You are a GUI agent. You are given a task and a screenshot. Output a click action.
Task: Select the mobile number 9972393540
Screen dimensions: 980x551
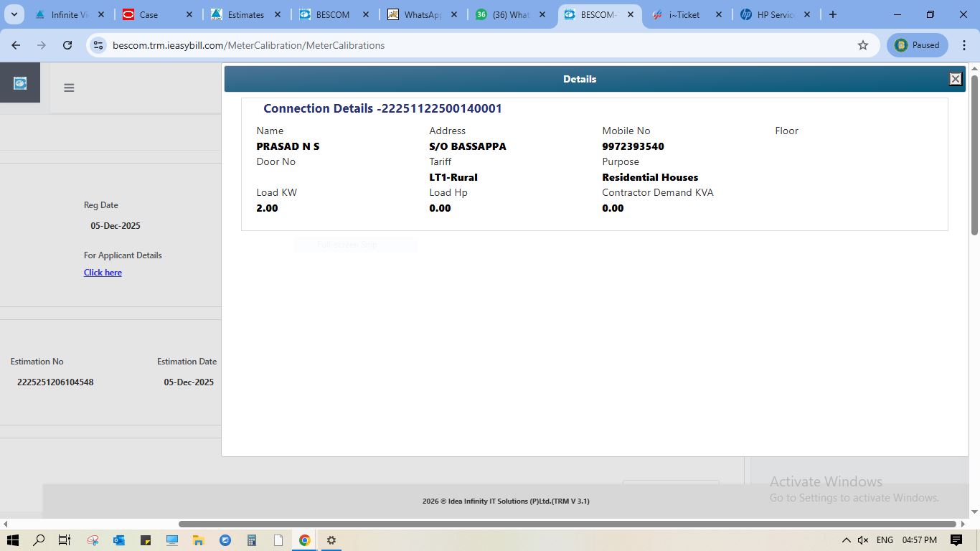pyautogui.click(x=633, y=146)
